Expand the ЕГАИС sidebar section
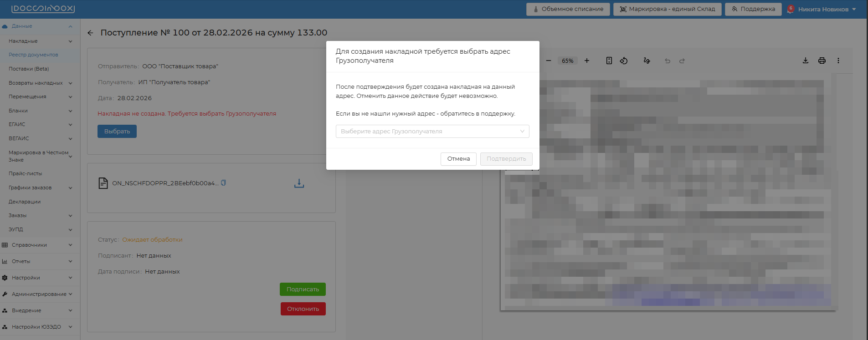This screenshot has width=868, height=340. coord(40,124)
